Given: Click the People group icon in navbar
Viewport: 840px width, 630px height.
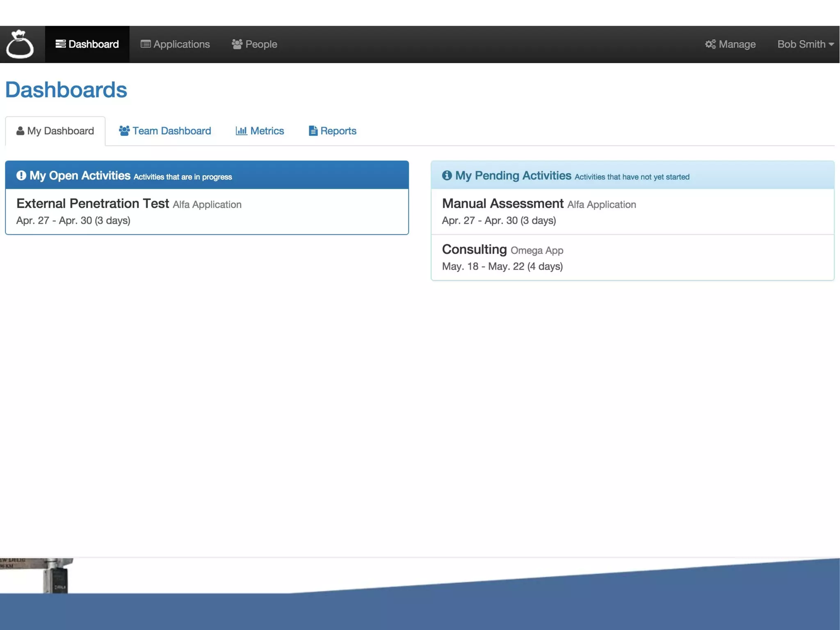Looking at the screenshot, I should 237,44.
